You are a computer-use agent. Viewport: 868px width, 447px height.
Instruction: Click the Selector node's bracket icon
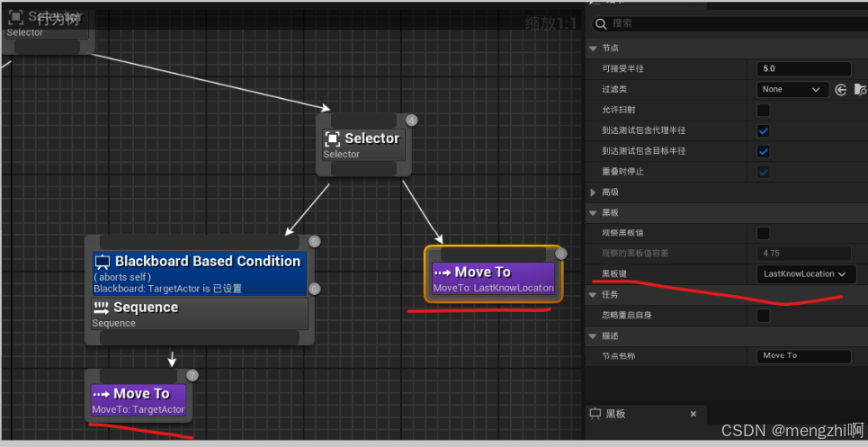point(332,139)
